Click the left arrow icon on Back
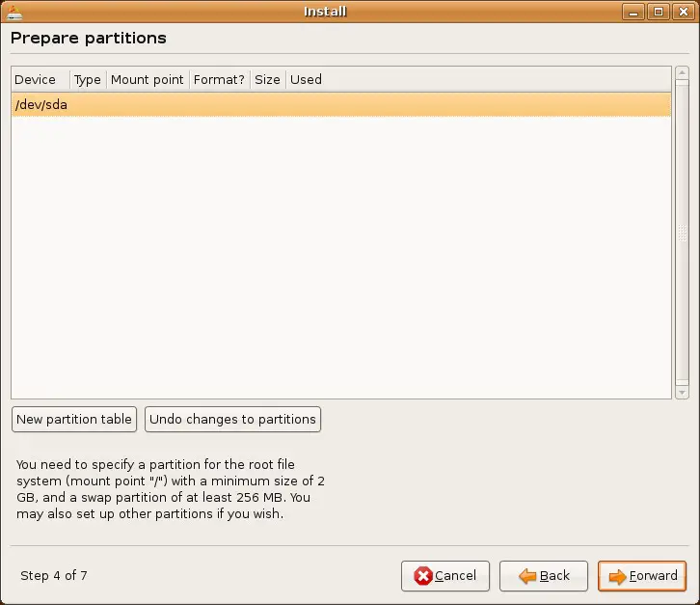This screenshot has height=605, width=700. pos(527,576)
